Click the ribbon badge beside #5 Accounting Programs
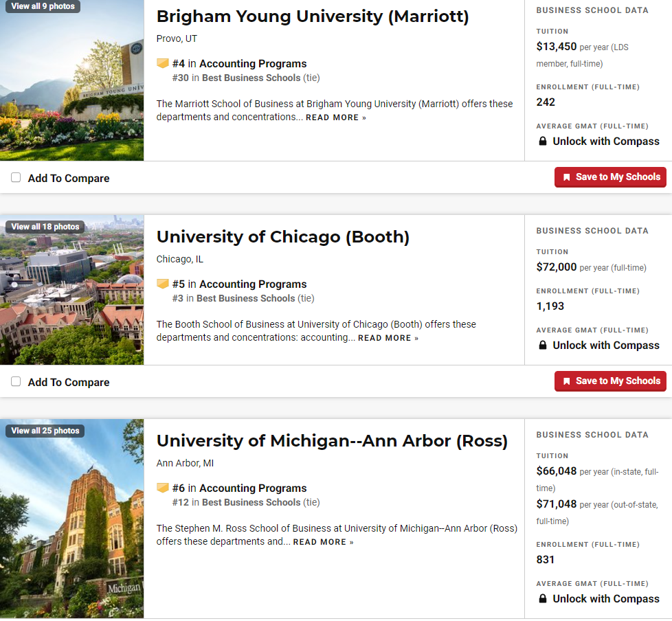This screenshot has height=621, width=672. coord(162,284)
